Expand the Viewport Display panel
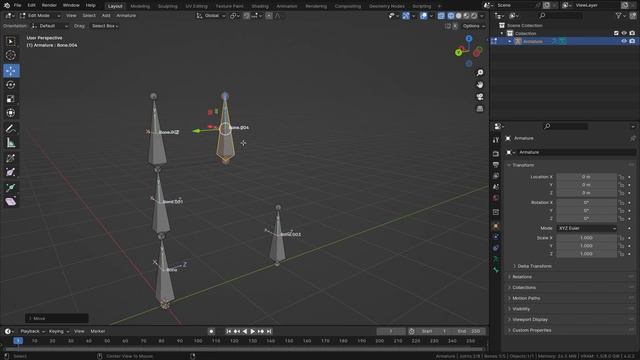Viewport: 640px width, 360px height. coord(530,320)
